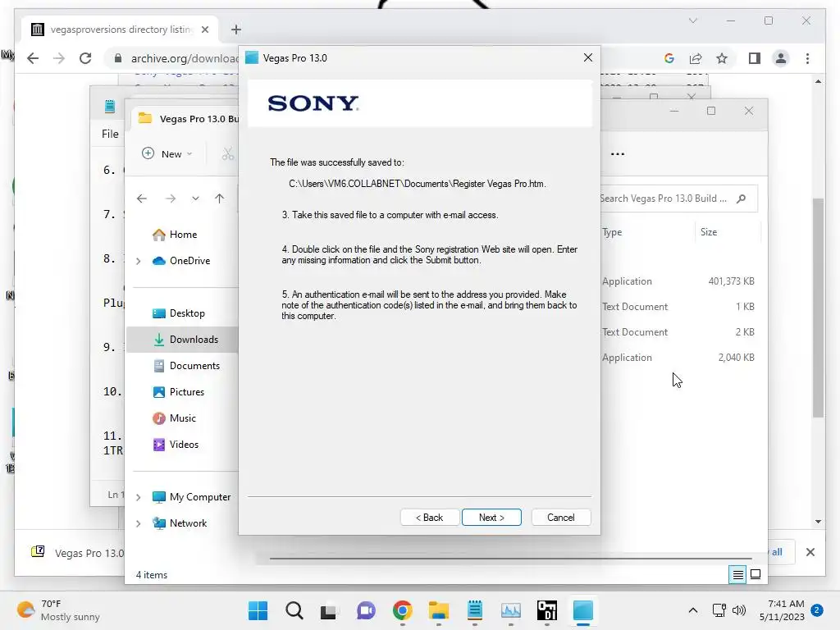Open Pictures folder in sidebar
This screenshot has width=840, height=630.
tap(178, 392)
